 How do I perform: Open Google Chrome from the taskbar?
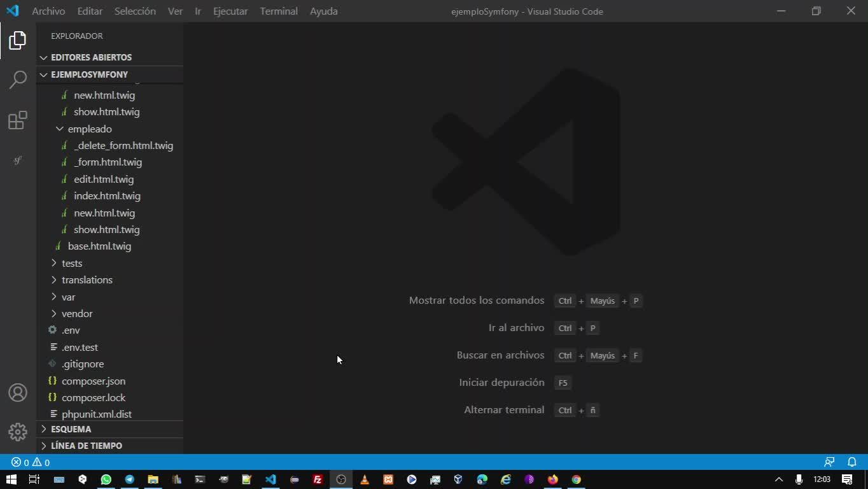pyautogui.click(x=576, y=479)
